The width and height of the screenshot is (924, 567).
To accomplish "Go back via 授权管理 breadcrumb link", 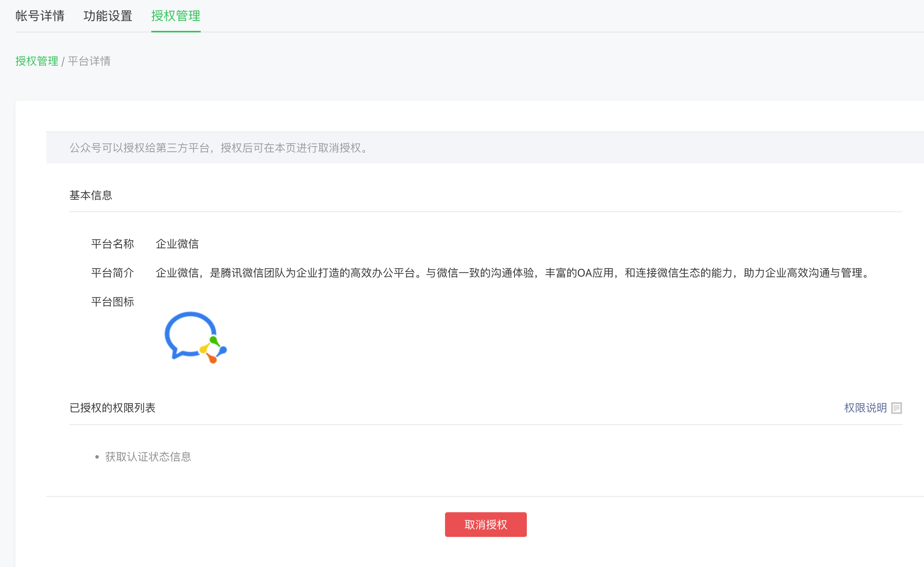I will (x=37, y=61).
